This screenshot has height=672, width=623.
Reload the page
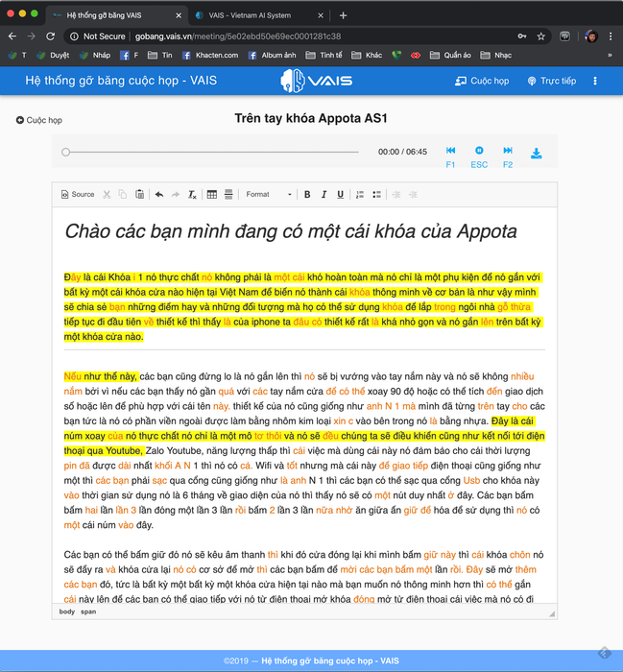[51, 36]
